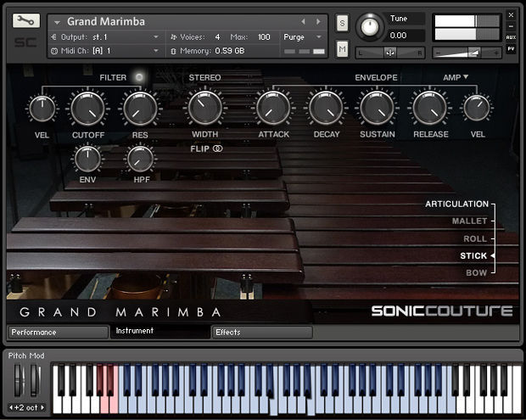This screenshot has height=420, width=526.
Task: Adjust the volume slider
Action: [467, 53]
